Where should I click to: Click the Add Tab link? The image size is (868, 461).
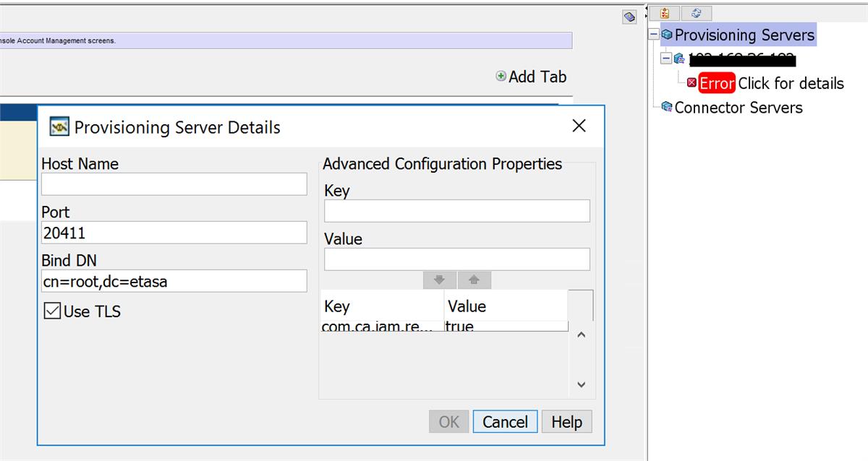pos(532,77)
